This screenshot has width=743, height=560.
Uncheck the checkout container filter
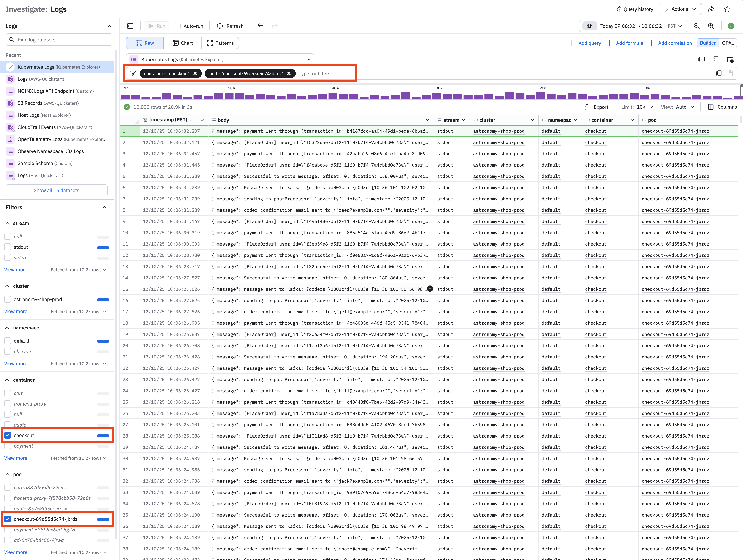[x=8, y=435]
